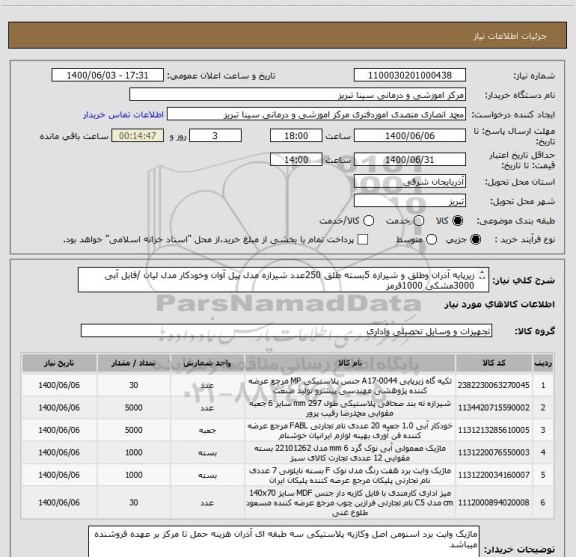Select the کالا radio button

(458, 221)
